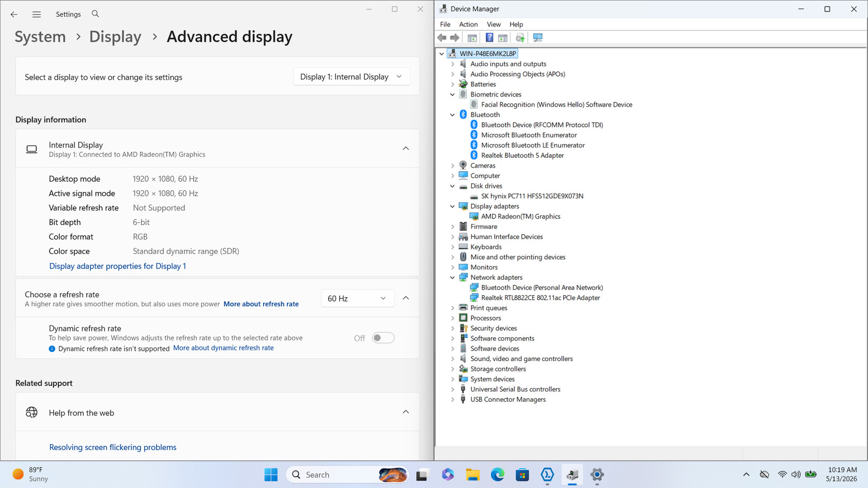Open the Display 1: Internal Display dropdown
868x488 pixels.
click(x=352, y=77)
